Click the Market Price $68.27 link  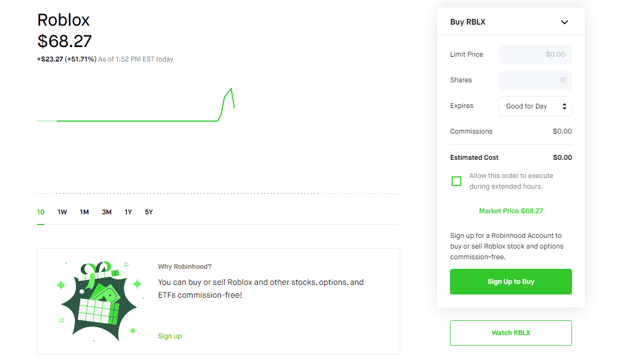coord(510,211)
